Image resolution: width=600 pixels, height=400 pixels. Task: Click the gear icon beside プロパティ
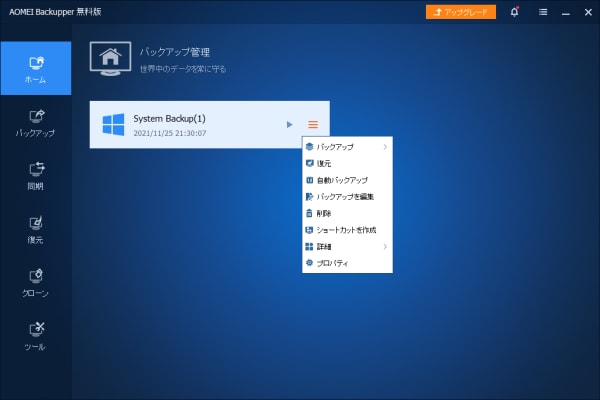pyautogui.click(x=309, y=263)
